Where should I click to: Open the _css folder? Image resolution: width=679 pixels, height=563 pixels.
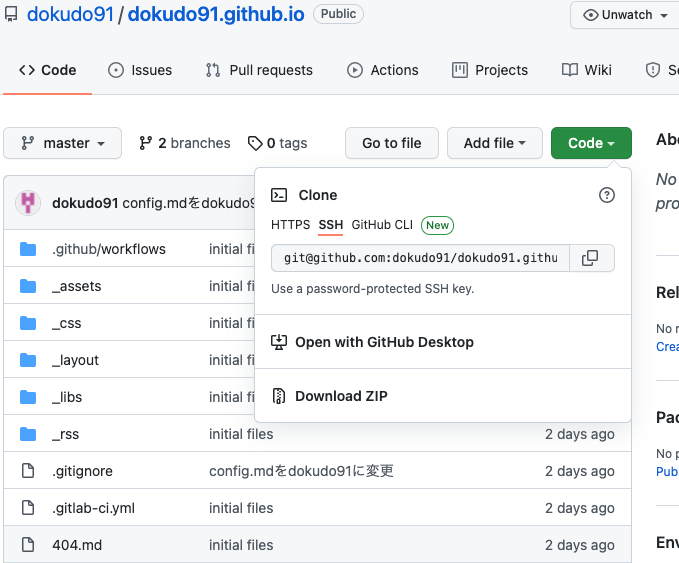click(67, 323)
